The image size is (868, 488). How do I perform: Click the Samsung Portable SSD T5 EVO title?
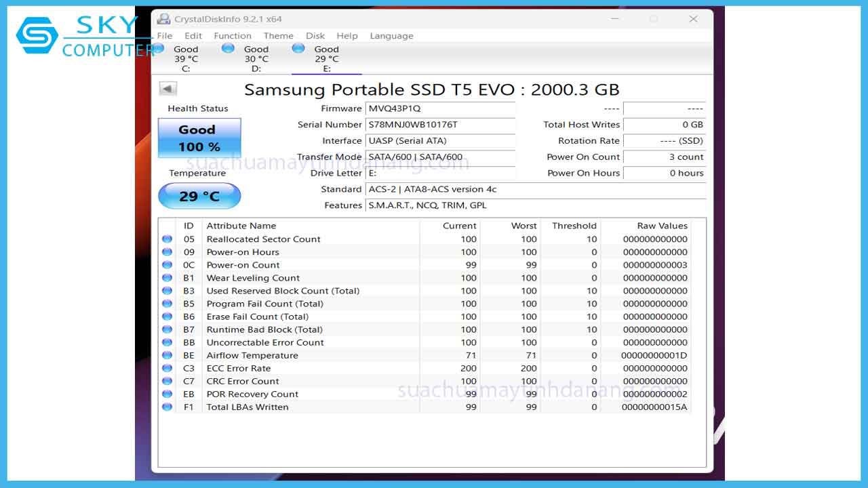(x=432, y=89)
